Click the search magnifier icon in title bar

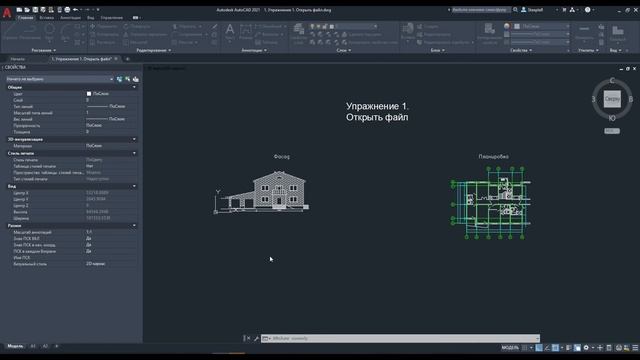pos(516,10)
